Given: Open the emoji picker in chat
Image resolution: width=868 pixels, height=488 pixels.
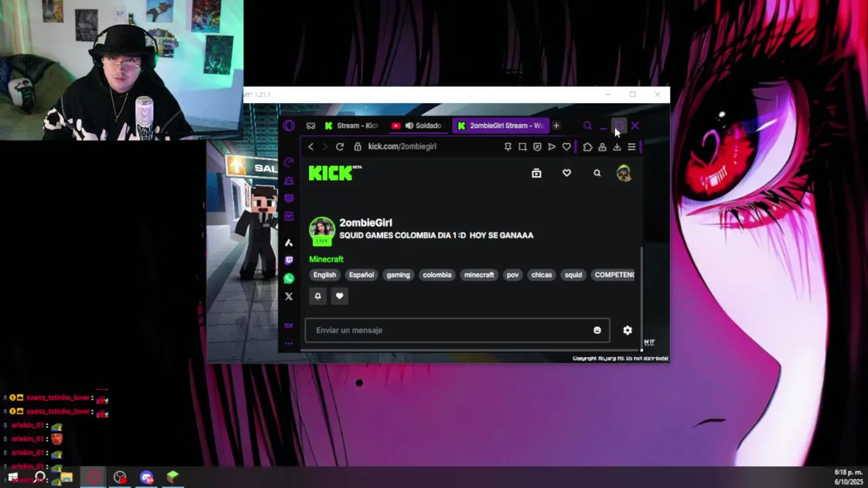Looking at the screenshot, I should [597, 330].
